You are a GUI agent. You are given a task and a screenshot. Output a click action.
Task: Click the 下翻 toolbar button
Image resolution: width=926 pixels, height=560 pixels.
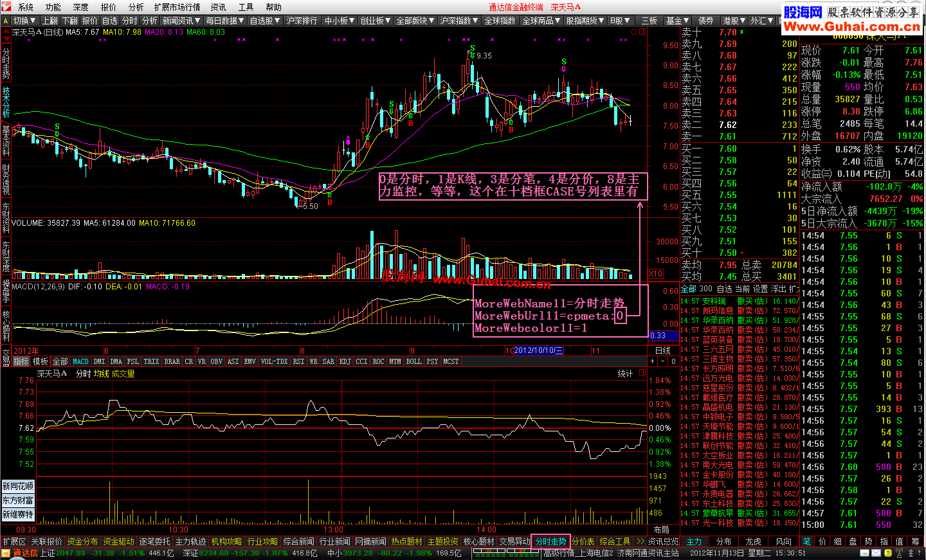[x=70, y=21]
